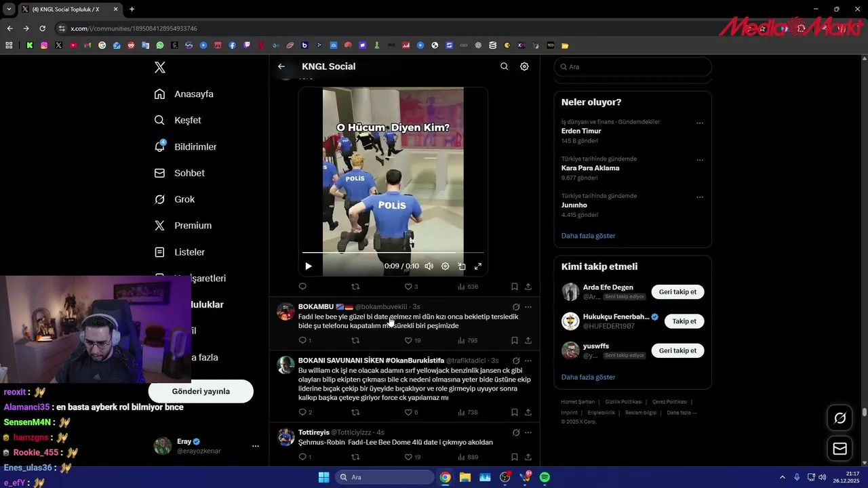This screenshot has width=868, height=488.
Task: Open File Explorer from the taskbar
Action: [x=465, y=477]
